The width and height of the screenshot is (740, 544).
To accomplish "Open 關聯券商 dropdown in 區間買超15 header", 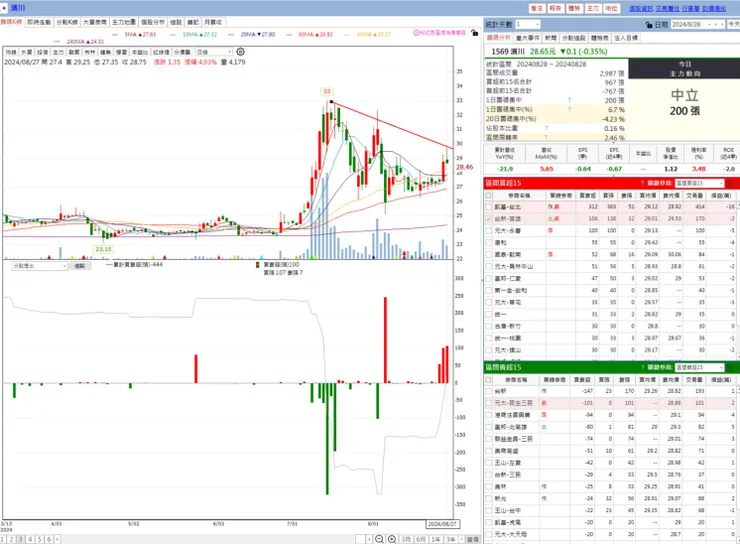I will [x=700, y=183].
